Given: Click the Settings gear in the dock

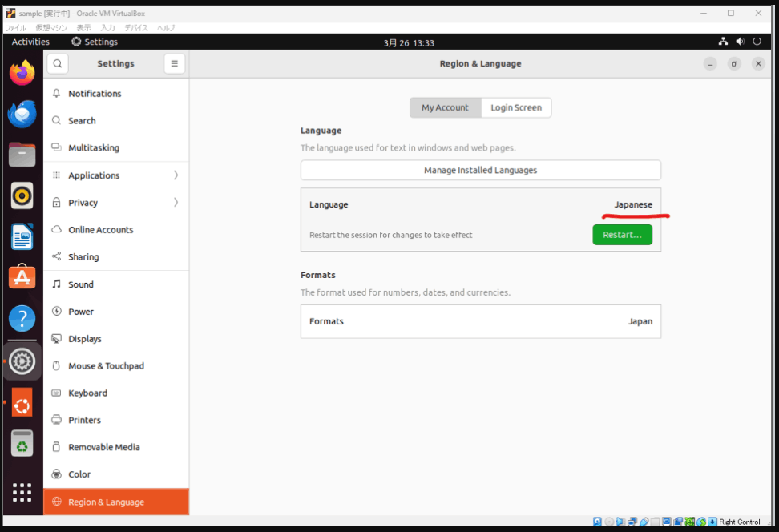Looking at the screenshot, I should point(22,361).
